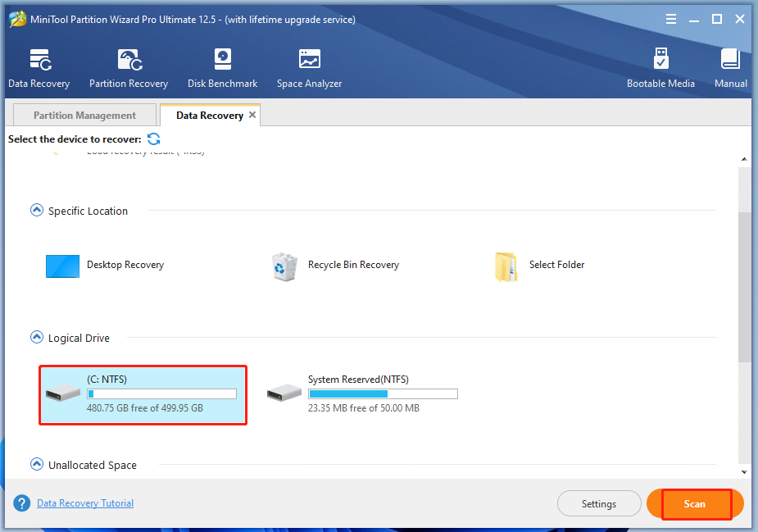The height and width of the screenshot is (532, 758).
Task: Select the C: NTFS drive icon
Action: click(63, 393)
